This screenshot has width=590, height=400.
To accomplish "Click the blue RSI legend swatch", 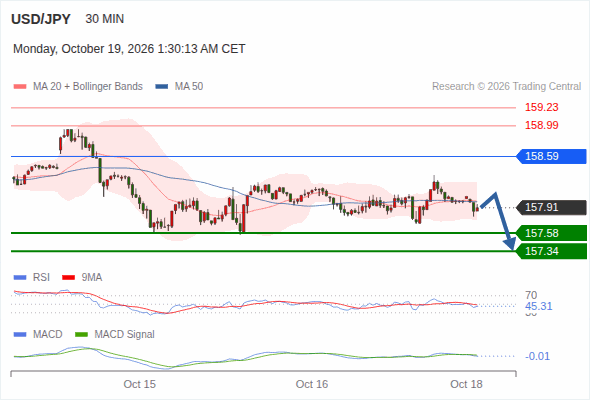I will (20, 278).
